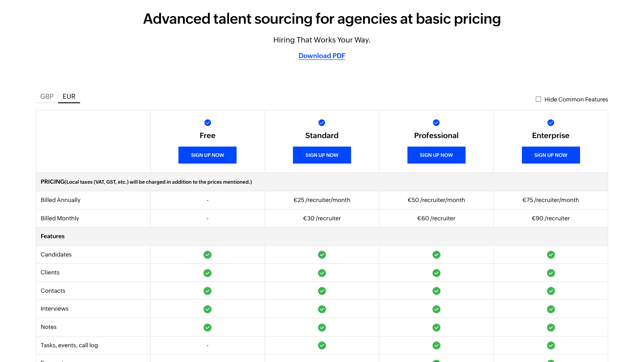Click green check for Clients in Standard column
The image size is (644, 362).
coord(322,273)
